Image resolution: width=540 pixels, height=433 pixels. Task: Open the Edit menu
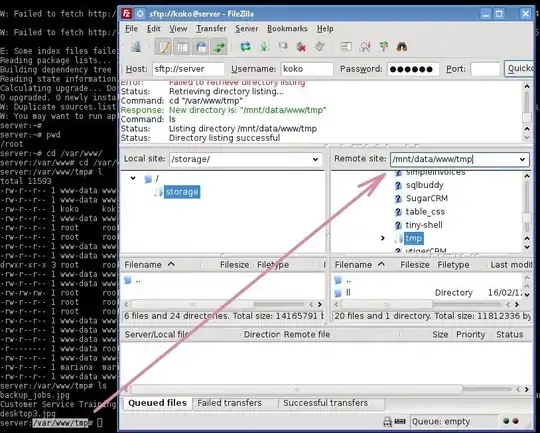coord(154,29)
